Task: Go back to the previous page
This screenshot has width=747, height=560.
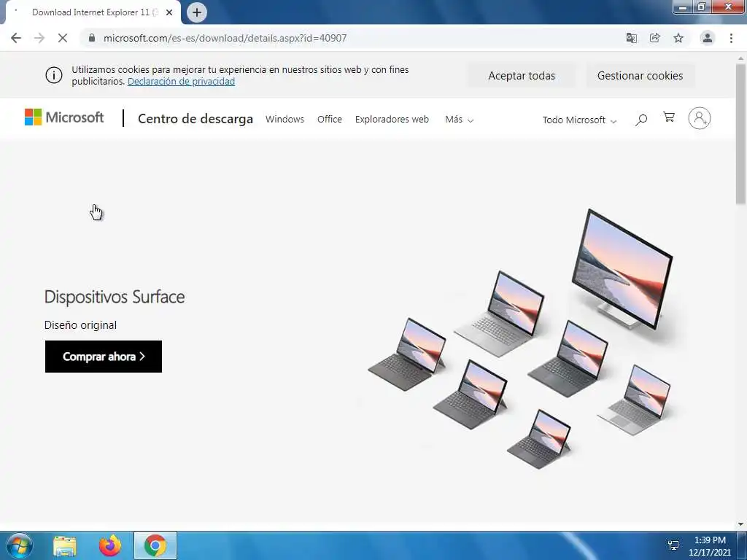Action: [x=16, y=38]
